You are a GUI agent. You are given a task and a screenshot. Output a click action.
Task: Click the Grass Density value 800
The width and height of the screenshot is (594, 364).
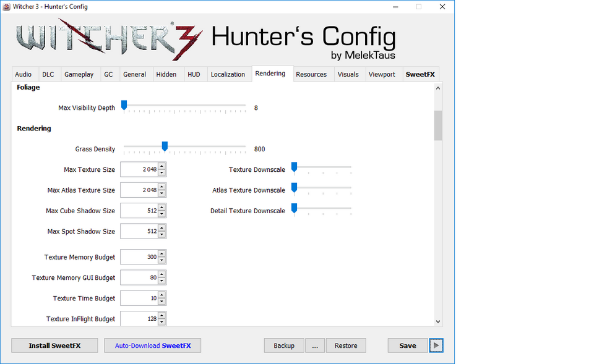tap(259, 149)
